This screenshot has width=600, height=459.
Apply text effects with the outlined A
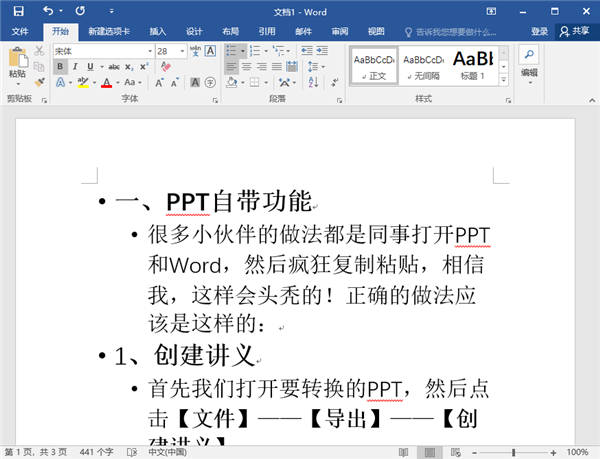click(60, 82)
